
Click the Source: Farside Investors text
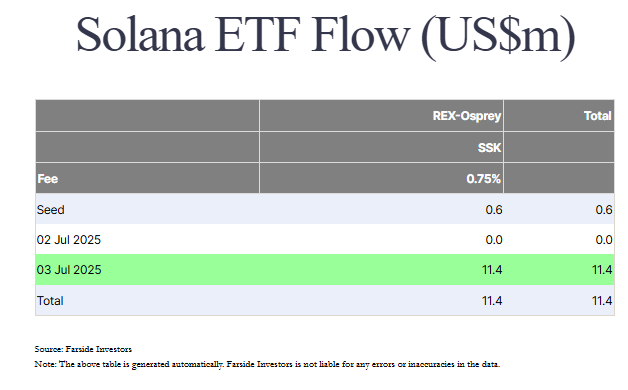pos(83,349)
